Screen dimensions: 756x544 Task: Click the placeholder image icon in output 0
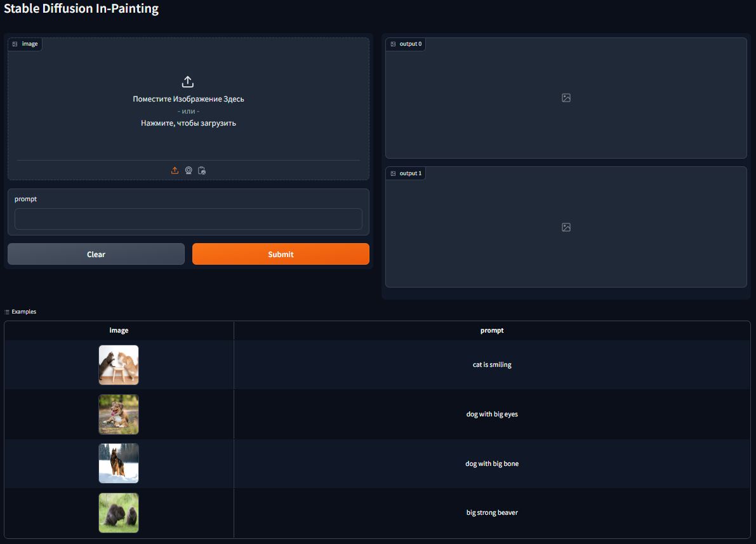tap(566, 98)
